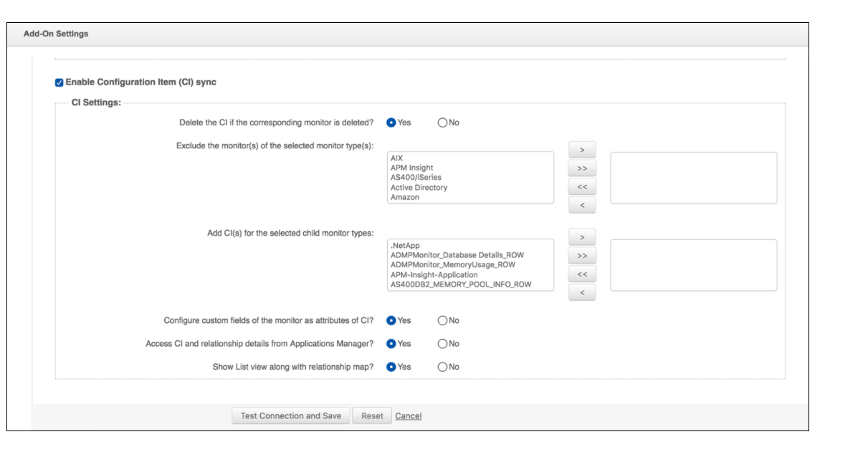Uncheck Enable Configuration Item (CI) sync

59,82
